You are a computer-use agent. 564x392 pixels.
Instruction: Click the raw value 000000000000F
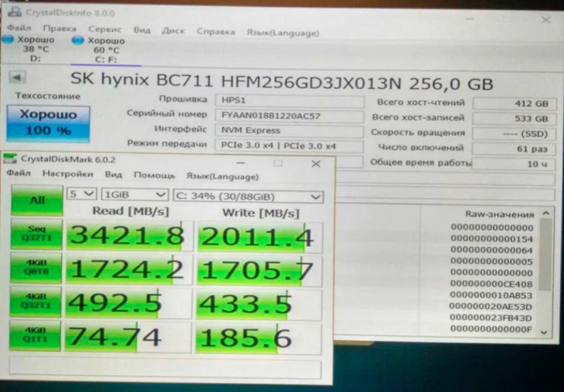click(x=491, y=329)
